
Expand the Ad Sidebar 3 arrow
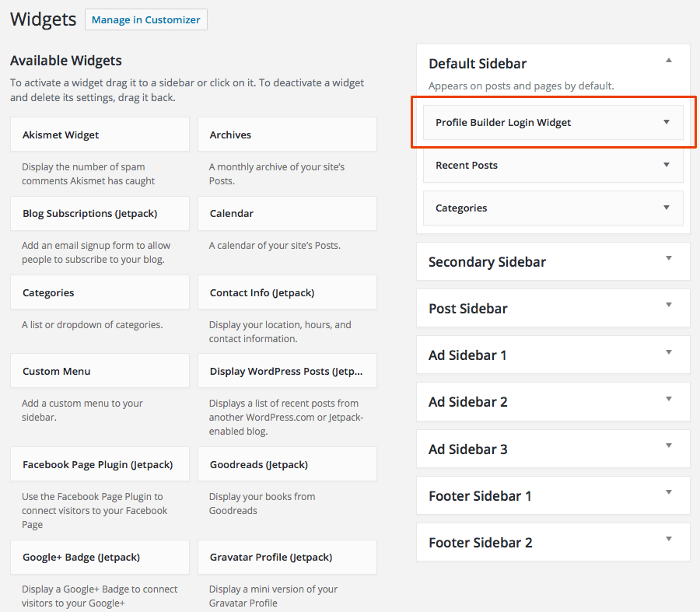[x=668, y=448]
